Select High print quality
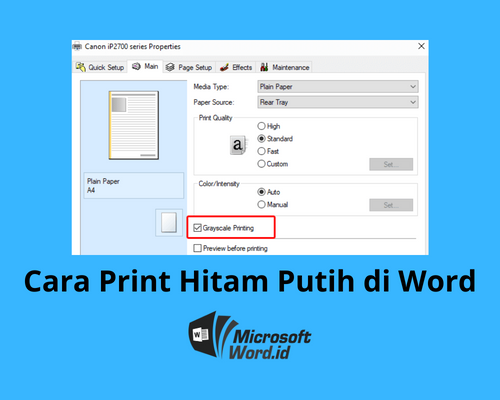The height and width of the screenshot is (400, 500). pyautogui.click(x=269, y=126)
